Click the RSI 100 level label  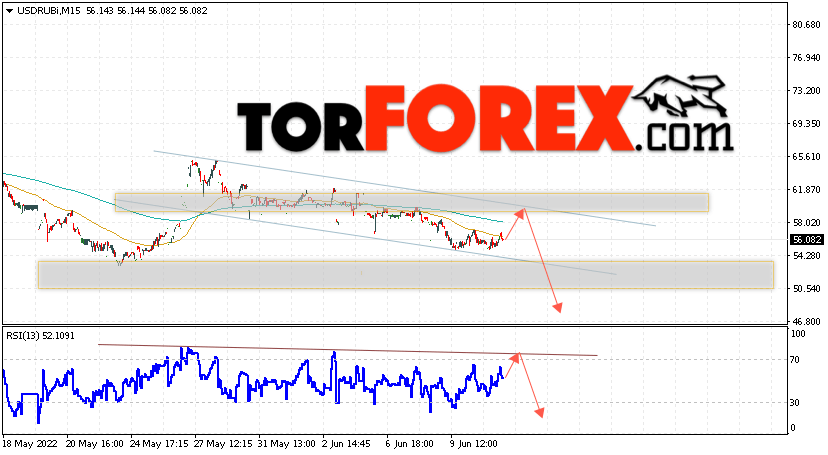(798, 334)
